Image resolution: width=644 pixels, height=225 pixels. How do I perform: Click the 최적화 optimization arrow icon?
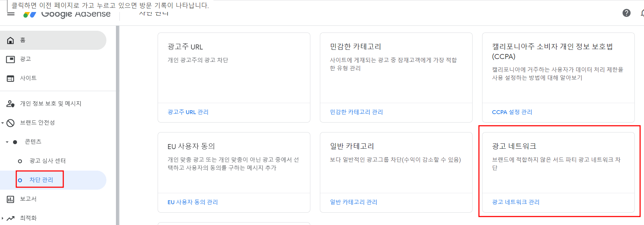(x=11, y=218)
